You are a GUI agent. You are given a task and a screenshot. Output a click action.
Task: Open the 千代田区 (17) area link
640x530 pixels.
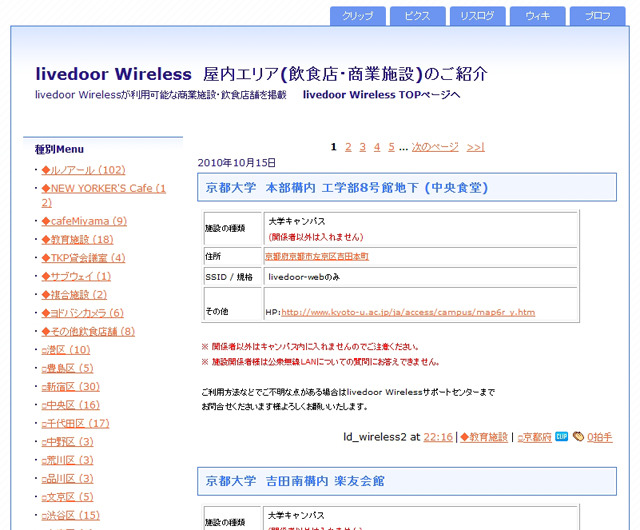(x=76, y=423)
